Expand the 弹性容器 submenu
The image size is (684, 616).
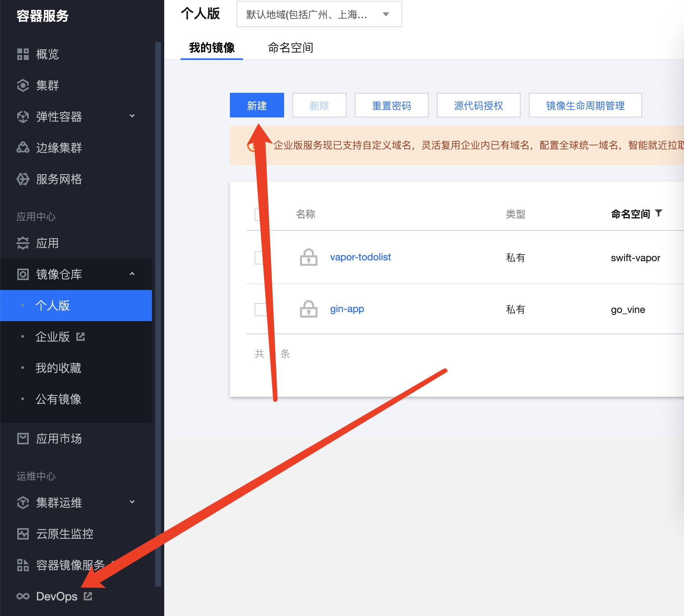point(132,117)
